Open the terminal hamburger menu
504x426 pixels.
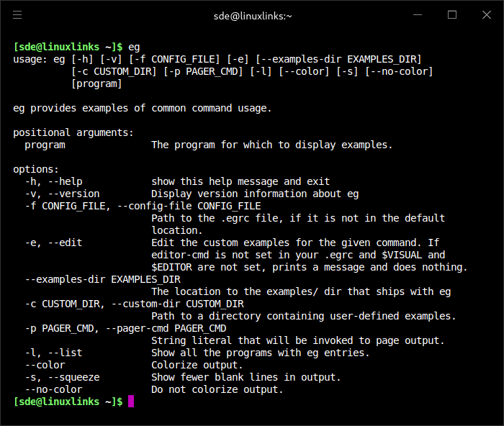18,15
